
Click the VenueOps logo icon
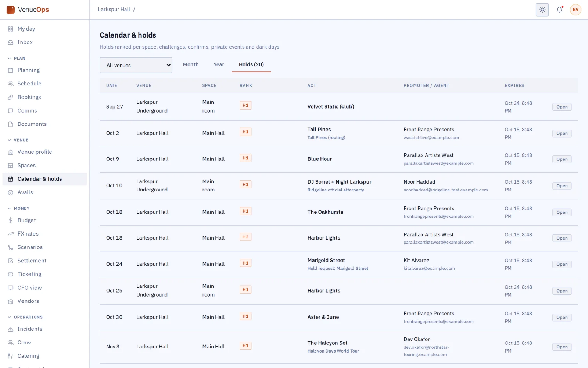click(11, 10)
